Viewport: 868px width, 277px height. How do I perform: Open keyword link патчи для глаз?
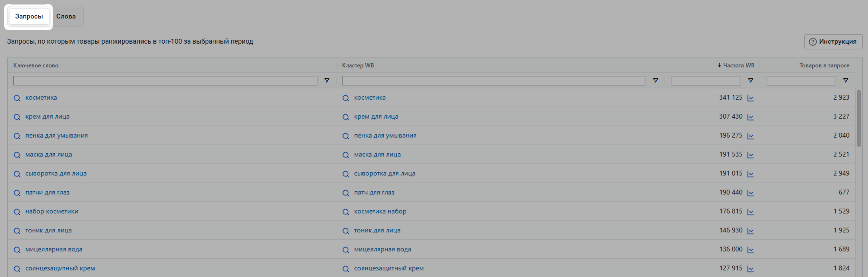click(48, 193)
